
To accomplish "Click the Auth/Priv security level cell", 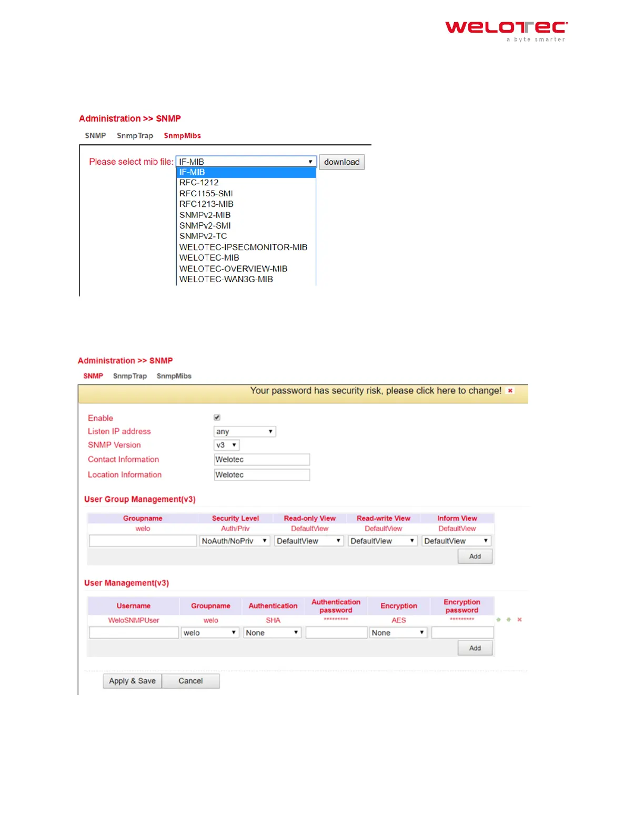I will click(x=235, y=529).
